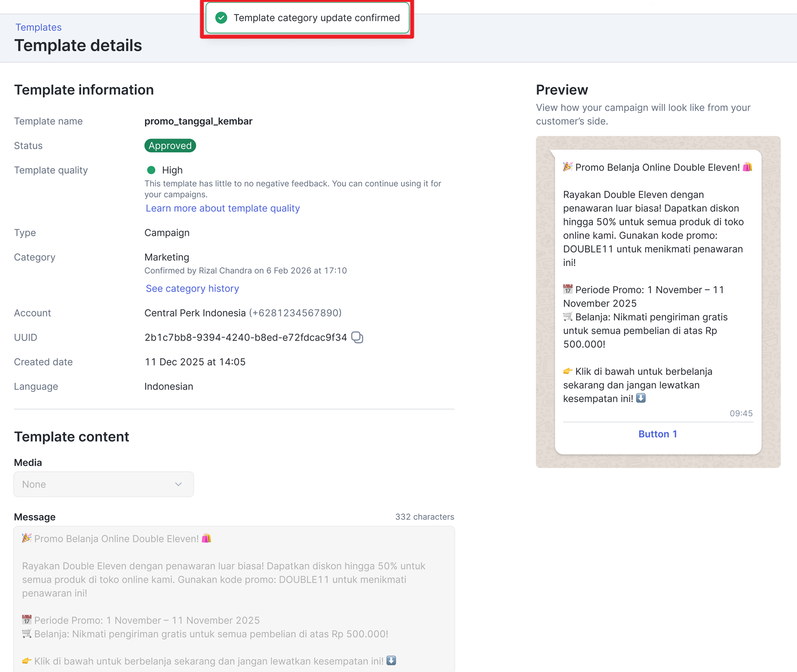Screen dimensions: 797x672
Task: Open the See category history link
Action: coord(192,288)
